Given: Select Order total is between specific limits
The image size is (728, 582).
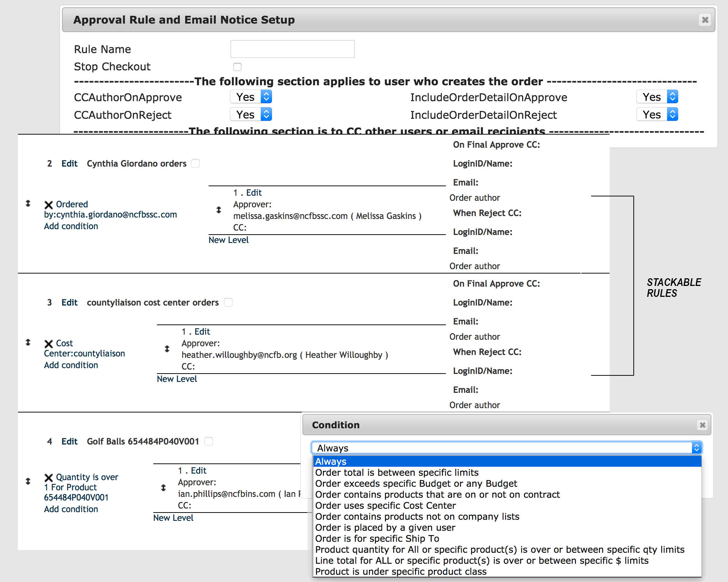Looking at the screenshot, I should (x=507, y=473).
